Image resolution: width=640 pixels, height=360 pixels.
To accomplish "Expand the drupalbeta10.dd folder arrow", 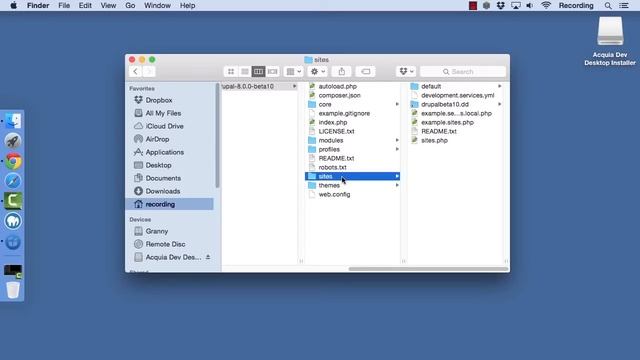I will point(500,104).
